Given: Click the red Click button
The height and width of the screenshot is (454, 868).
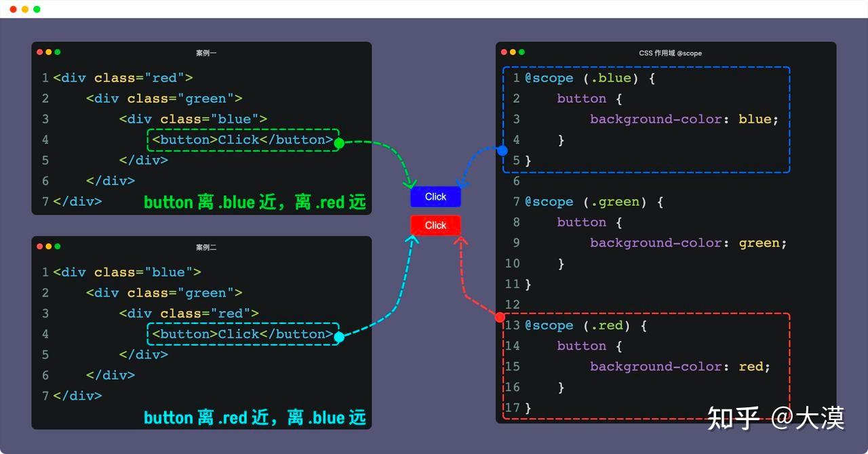Looking at the screenshot, I should [435, 225].
